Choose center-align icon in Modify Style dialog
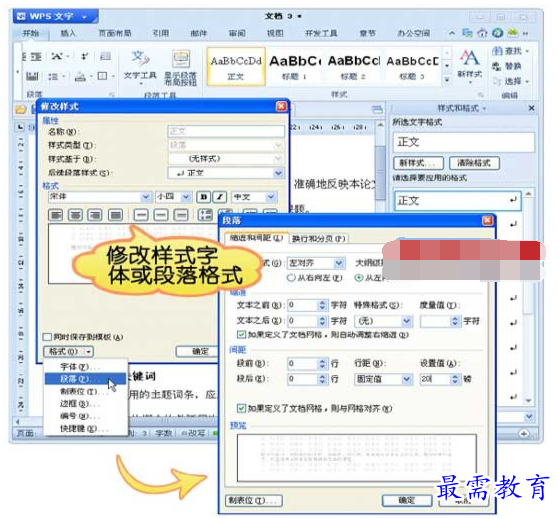558x519 pixels. pyautogui.click(x=75, y=215)
